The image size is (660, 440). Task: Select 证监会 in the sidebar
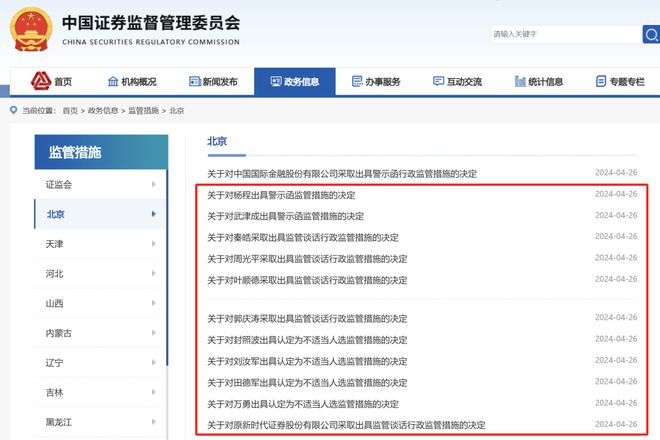(x=100, y=184)
